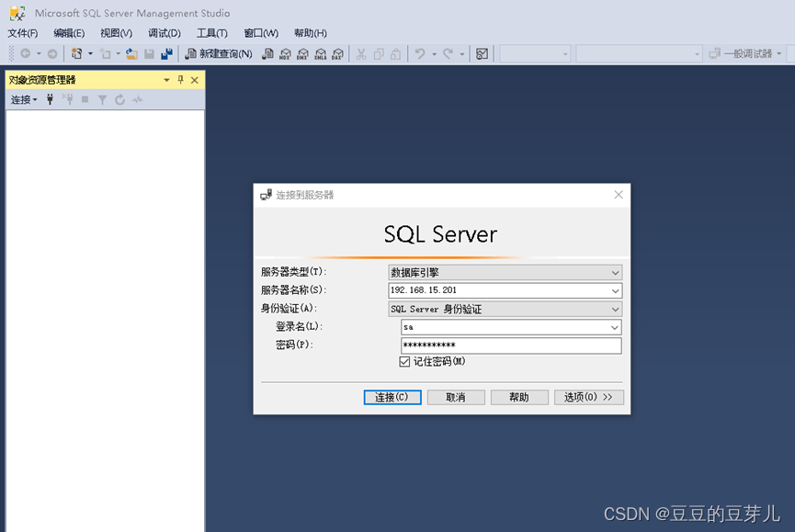Image resolution: width=795 pixels, height=532 pixels.
Task: Open the 视图(V) menu
Action: click(x=116, y=33)
